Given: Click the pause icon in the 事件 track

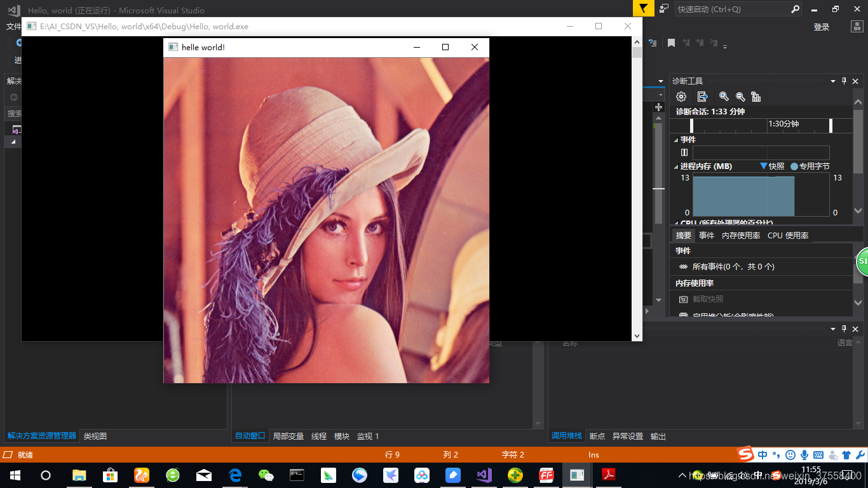Looking at the screenshot, I should tap(684, 152).
